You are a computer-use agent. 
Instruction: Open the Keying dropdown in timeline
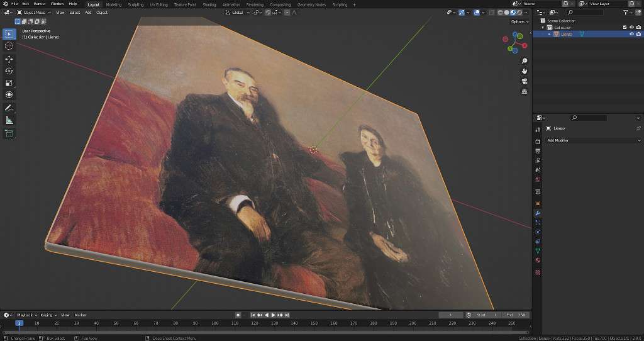pos(48,315)
